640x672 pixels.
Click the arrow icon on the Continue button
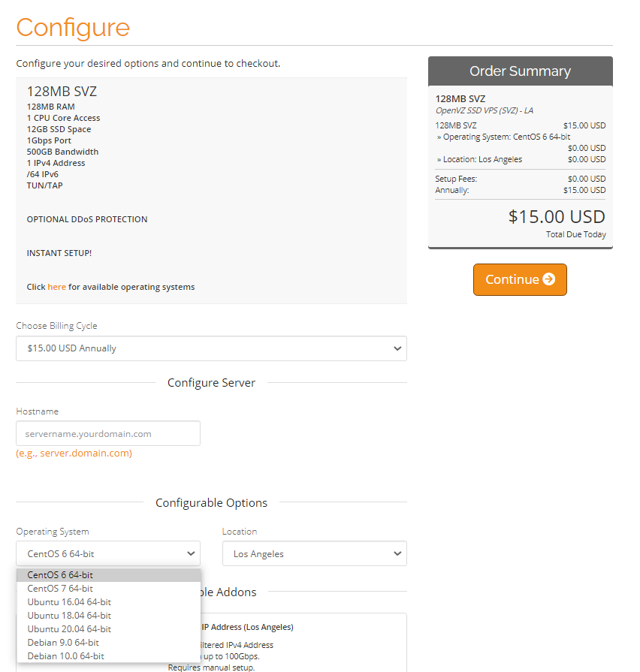pos(549,279)
